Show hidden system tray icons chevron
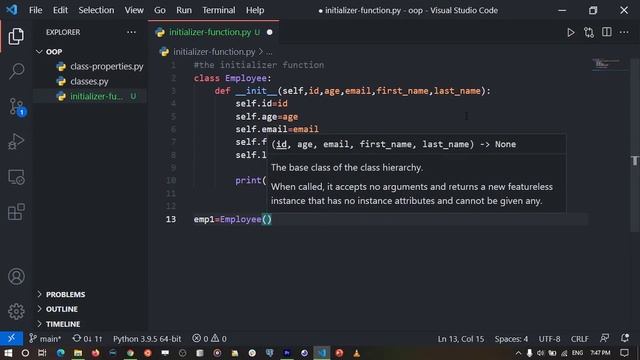 [518, 353]
